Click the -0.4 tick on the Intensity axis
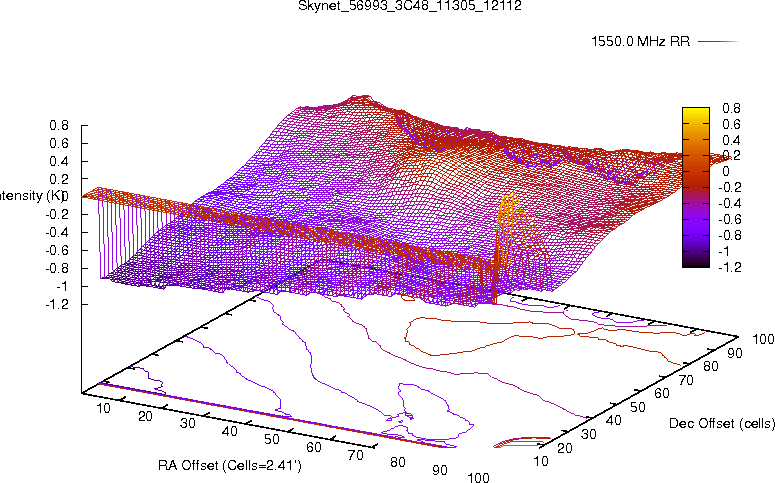The image size is (775, 483). [x=57, y=232]
